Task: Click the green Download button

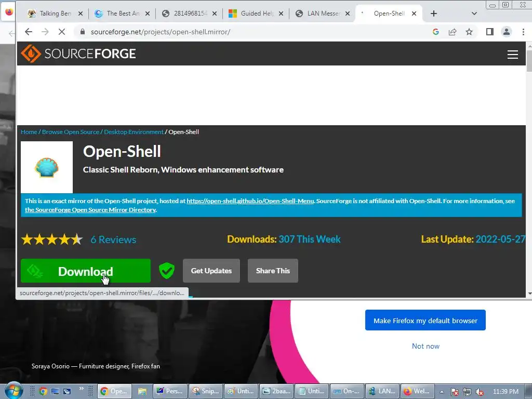Action: tap(86, 271)
